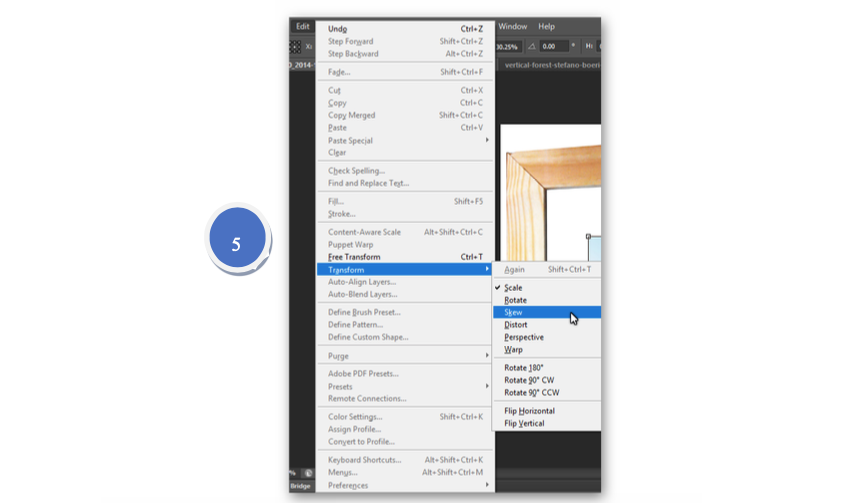
Task: Click the blue number 5 step badge
Action: (x=237, y=242)
